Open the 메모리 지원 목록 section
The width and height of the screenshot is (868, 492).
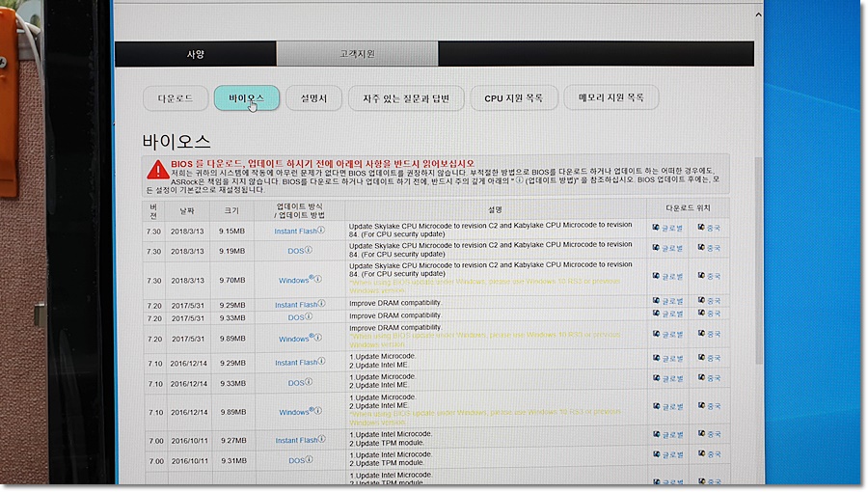611,97
